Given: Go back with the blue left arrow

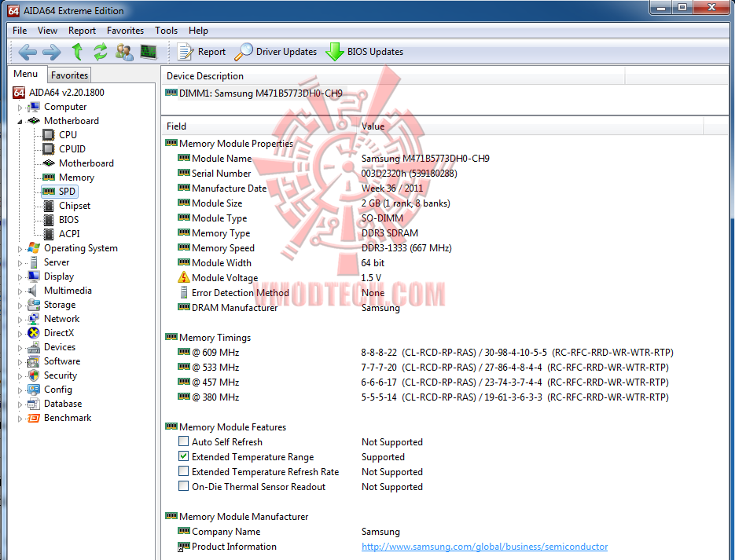Looking at the screenshot, I should pos(28,52).
